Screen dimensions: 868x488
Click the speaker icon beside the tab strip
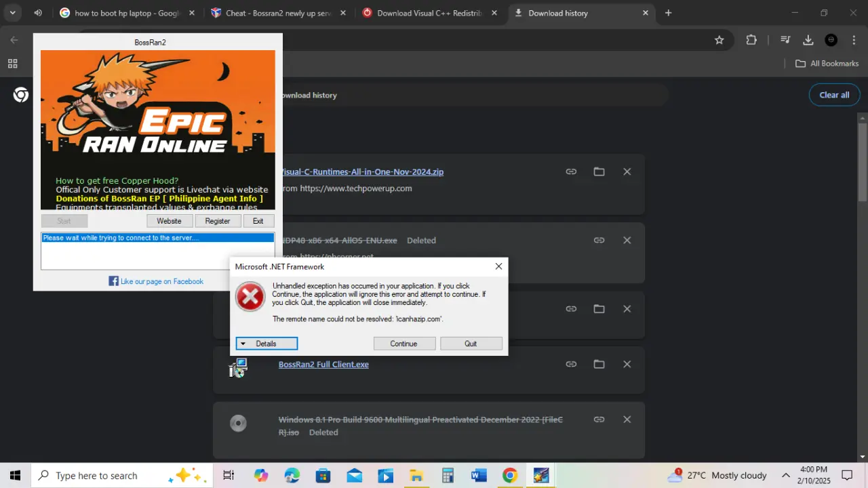click(x=38, y=13)
